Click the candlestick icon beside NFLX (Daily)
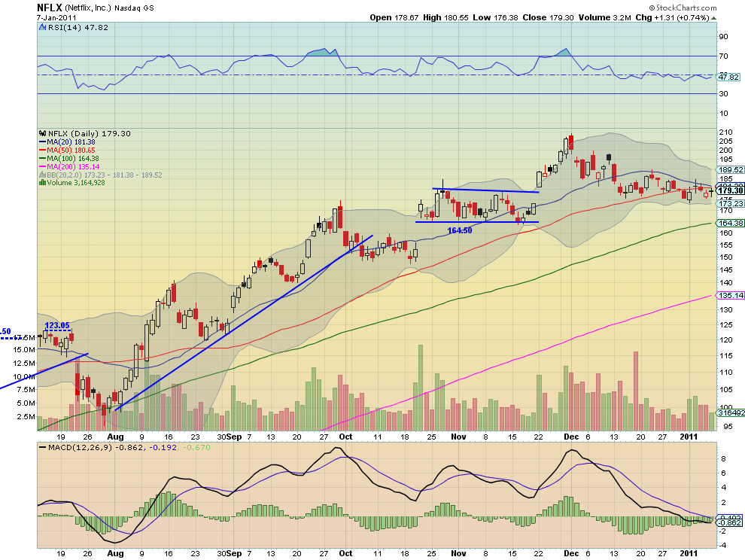 click(43, 133)
